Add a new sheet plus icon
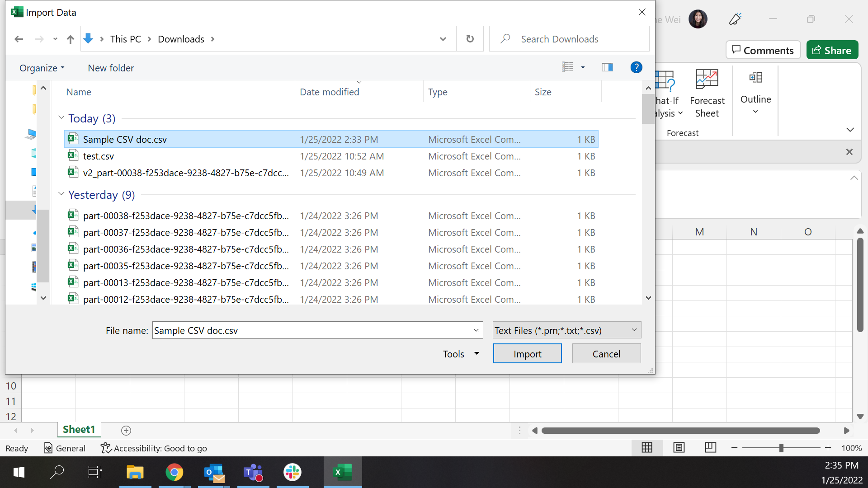This screenshot has width=868, height=488. coord(126,431)
